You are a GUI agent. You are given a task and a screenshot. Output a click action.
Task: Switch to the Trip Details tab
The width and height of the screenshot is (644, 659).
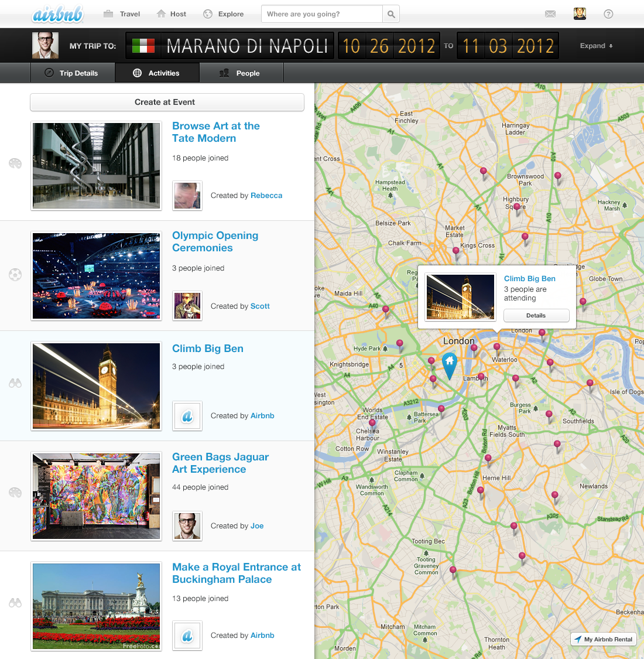[x=73, y=73]
